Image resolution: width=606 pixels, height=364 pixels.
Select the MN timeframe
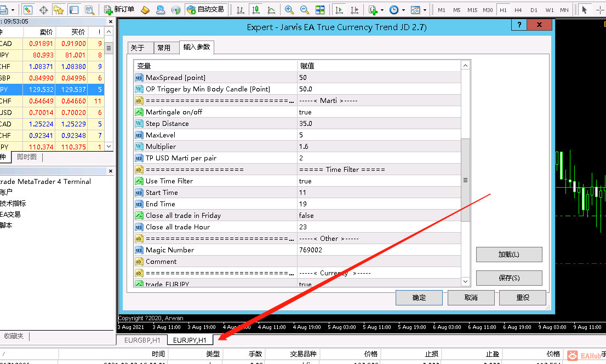click(564, 10)
